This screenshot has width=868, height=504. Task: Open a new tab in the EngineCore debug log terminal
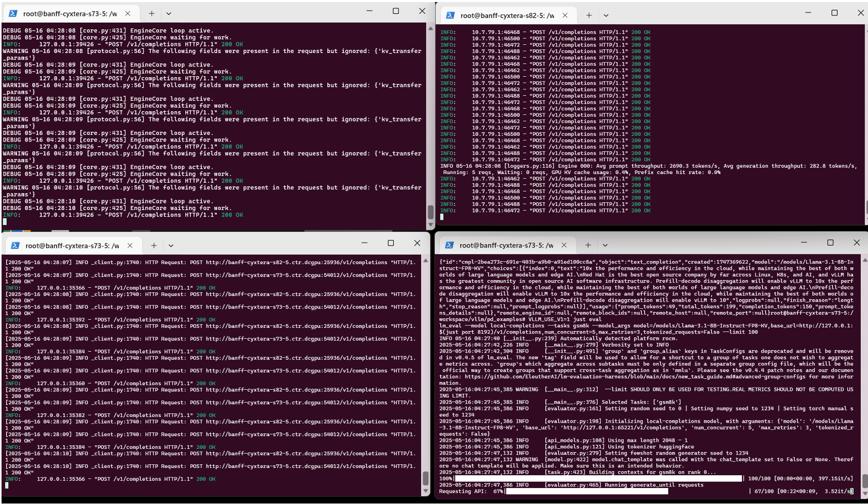[x=151, y=13]
